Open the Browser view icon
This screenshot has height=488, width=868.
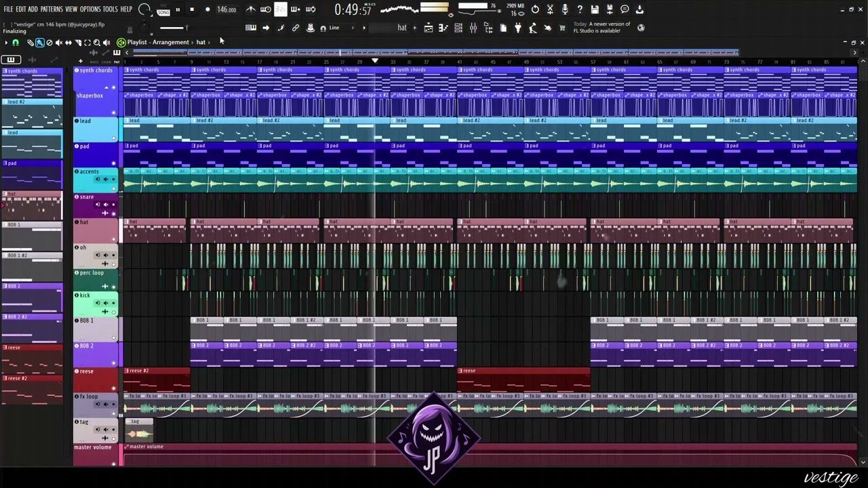[x=488, y=28]
